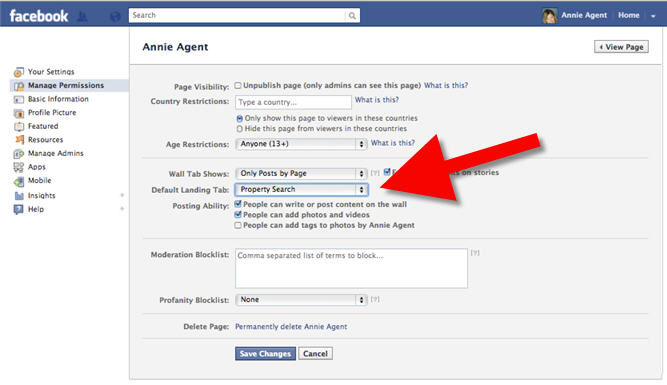Open the notifications globe icon

click(x=115, y=17)
